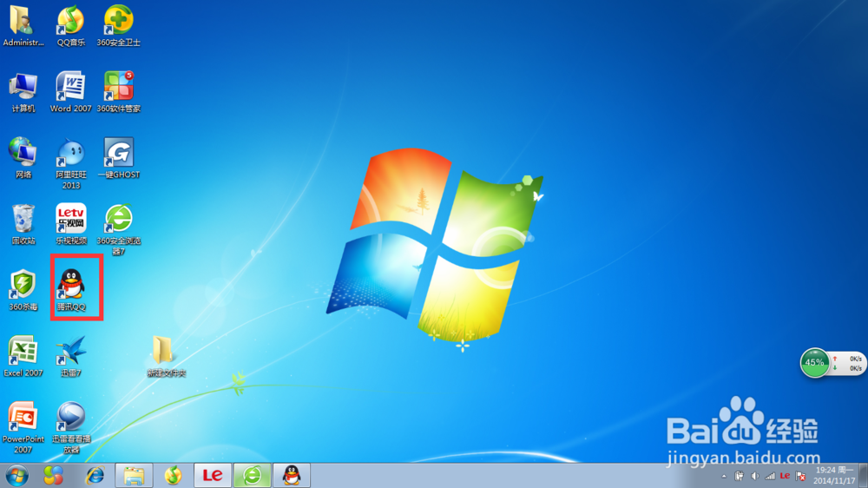Switch to the Le taskbar button

(x=213, y=475)
